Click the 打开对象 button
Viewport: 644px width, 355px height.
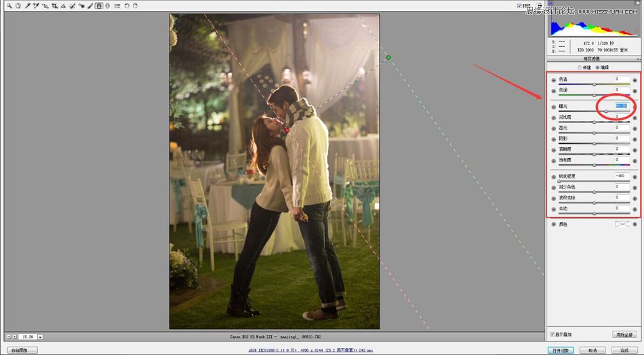[x=561, y=350]
